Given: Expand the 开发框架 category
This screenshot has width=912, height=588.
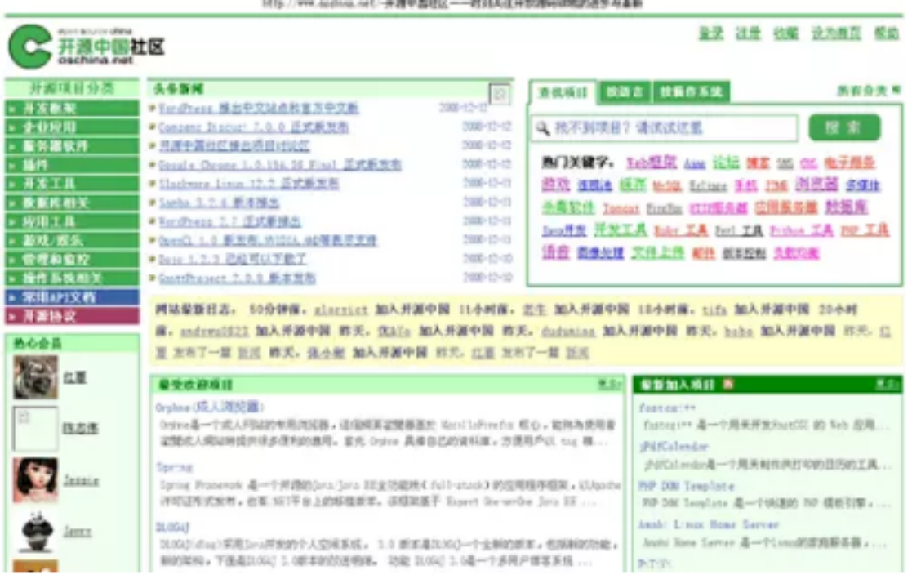Looking at the screenshot, I should 72,108.
